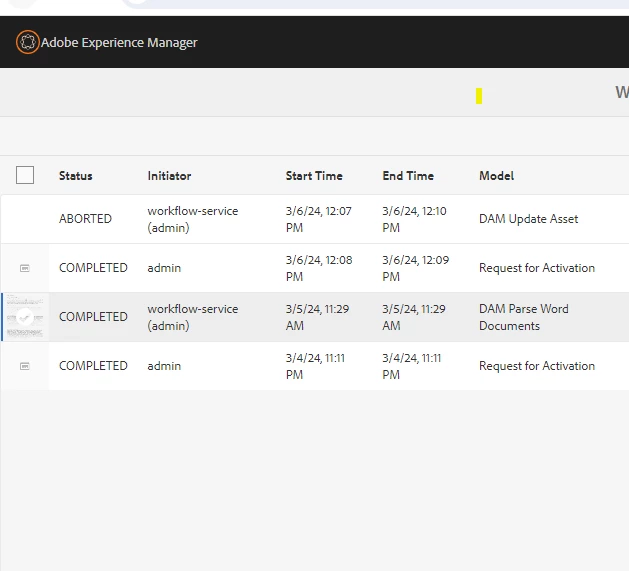This screenshot has width=629, height=571.
Task: Click the start time 3/6/24, 12:07 PM
Action: [319, 219]
